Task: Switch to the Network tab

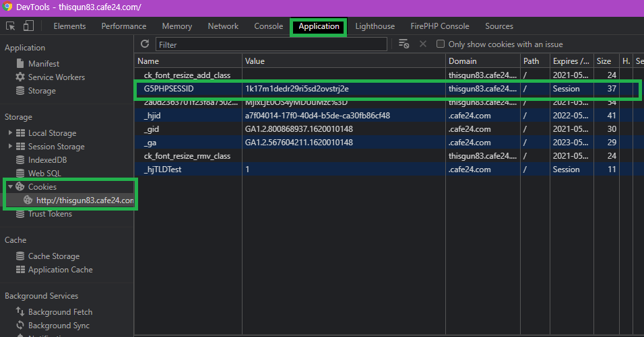Action: [x=223, y=26]
